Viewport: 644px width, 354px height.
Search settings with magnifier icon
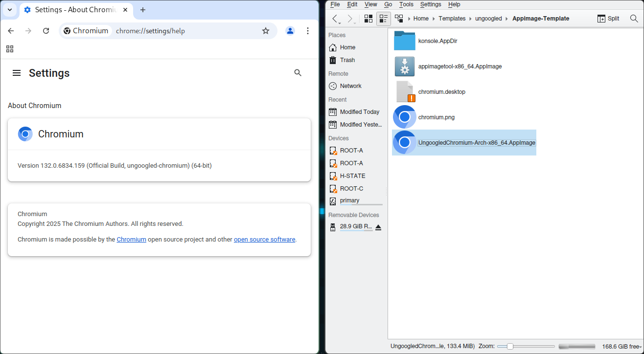(298, 73)
